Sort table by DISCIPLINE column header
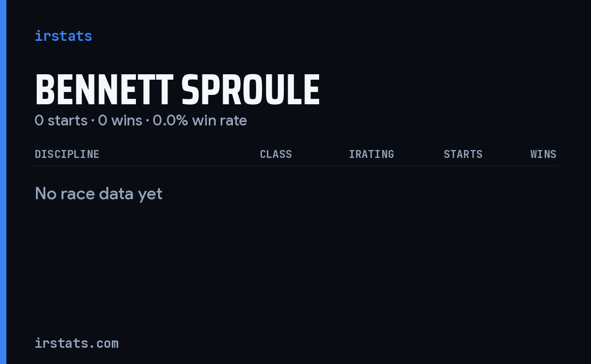 tap(67, 154)
